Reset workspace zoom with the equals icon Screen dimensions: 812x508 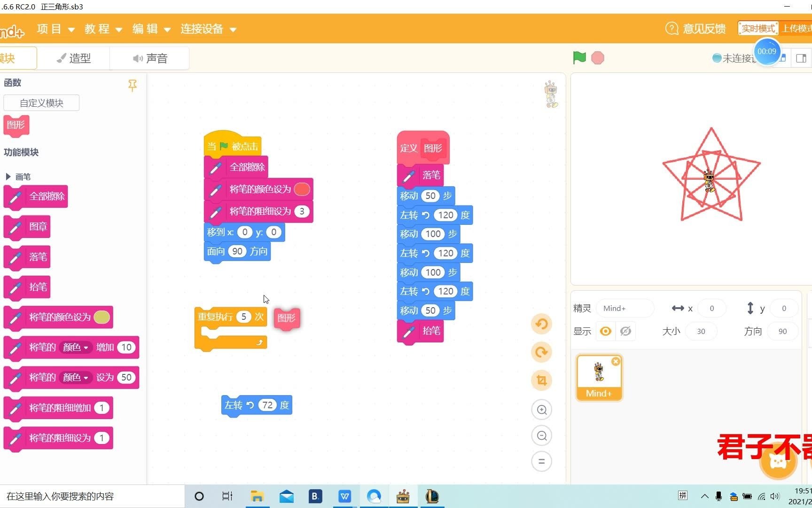click(x=541, y=461)
